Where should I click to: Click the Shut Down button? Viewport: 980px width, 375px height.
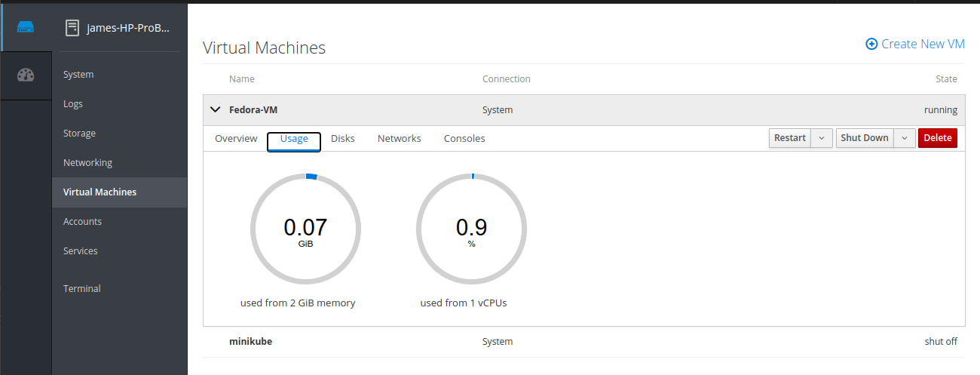[x=865, y=138]
